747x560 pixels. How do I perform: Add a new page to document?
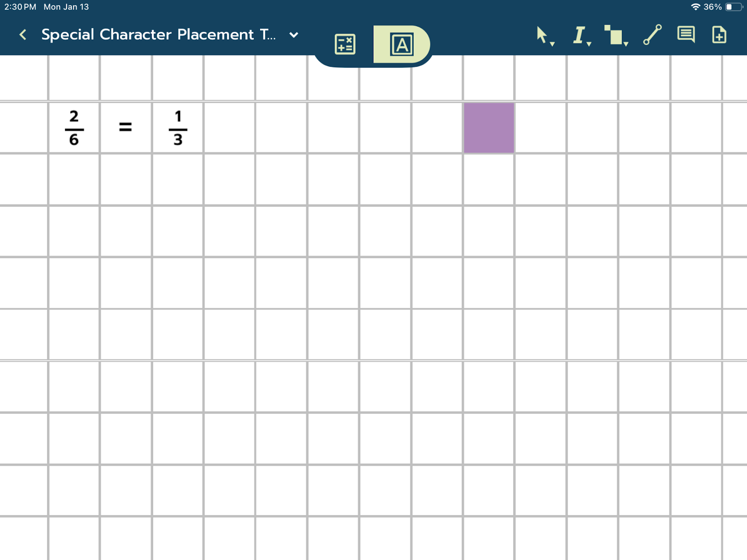pyautogui.click(x=719, y=35)
